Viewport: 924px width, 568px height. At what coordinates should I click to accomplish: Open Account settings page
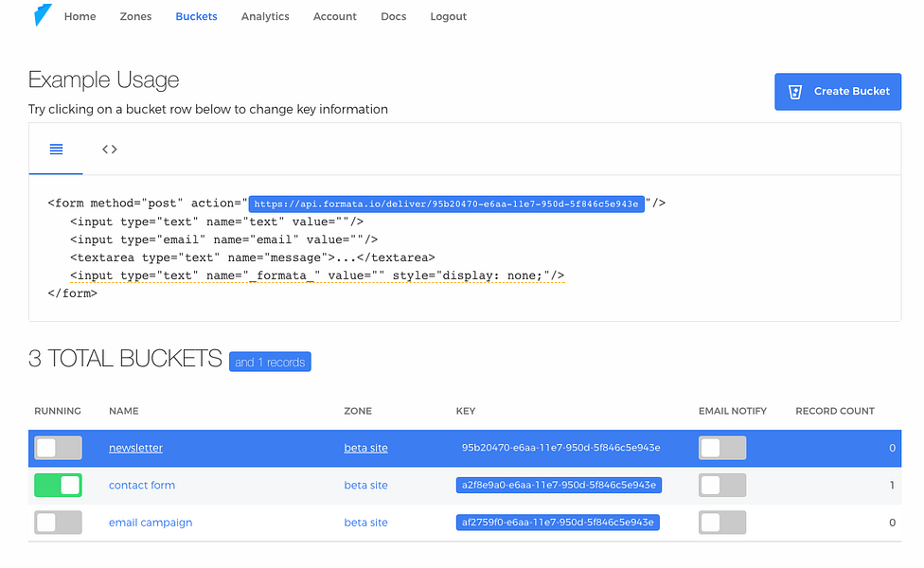[335, 16]
